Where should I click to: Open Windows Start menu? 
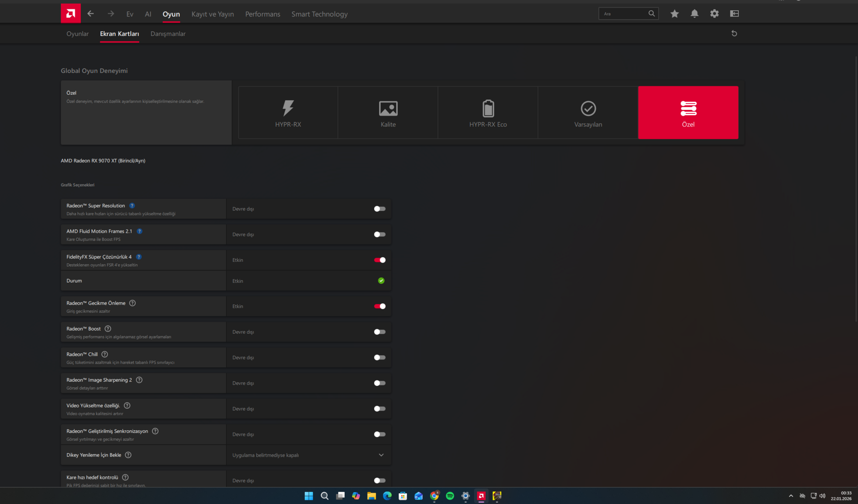[309, 496]
